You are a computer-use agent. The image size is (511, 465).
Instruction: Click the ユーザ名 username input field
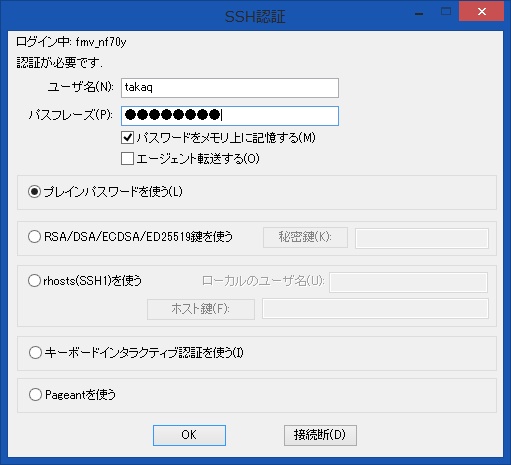[x=230, y=88]
